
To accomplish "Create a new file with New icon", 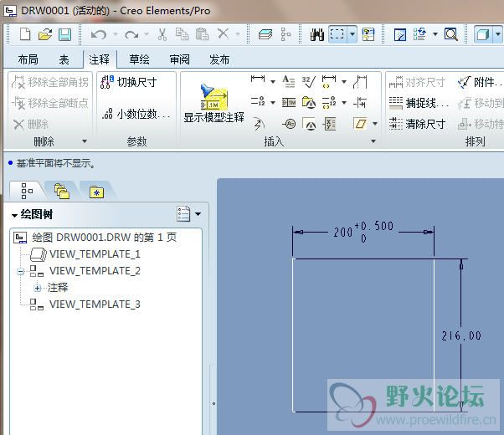I will point(25,33).
